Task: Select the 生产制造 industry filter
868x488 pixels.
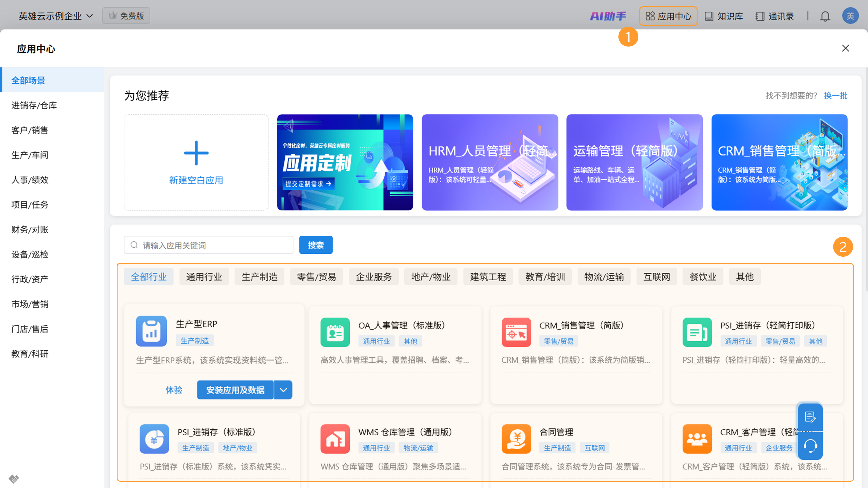Action: click(x=259, y=277)
